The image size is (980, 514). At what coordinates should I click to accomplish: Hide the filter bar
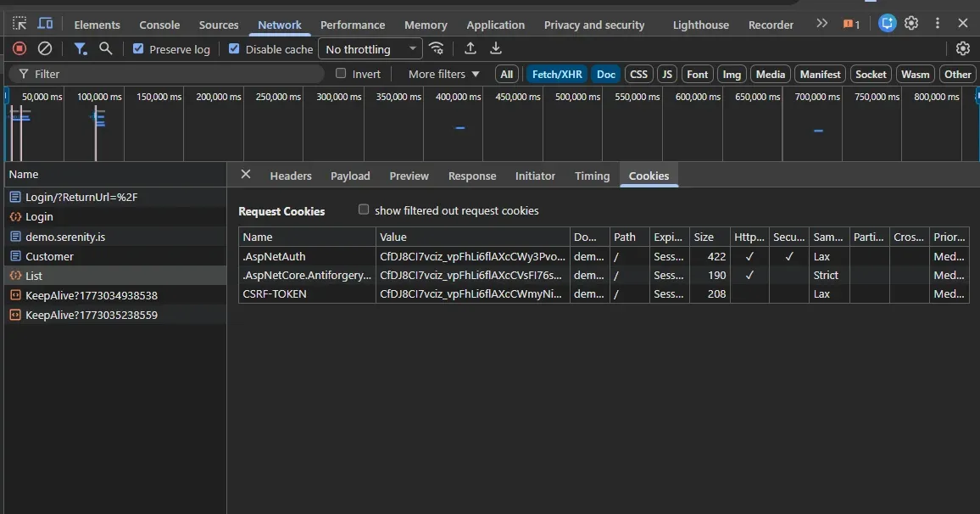pos(81,49)
